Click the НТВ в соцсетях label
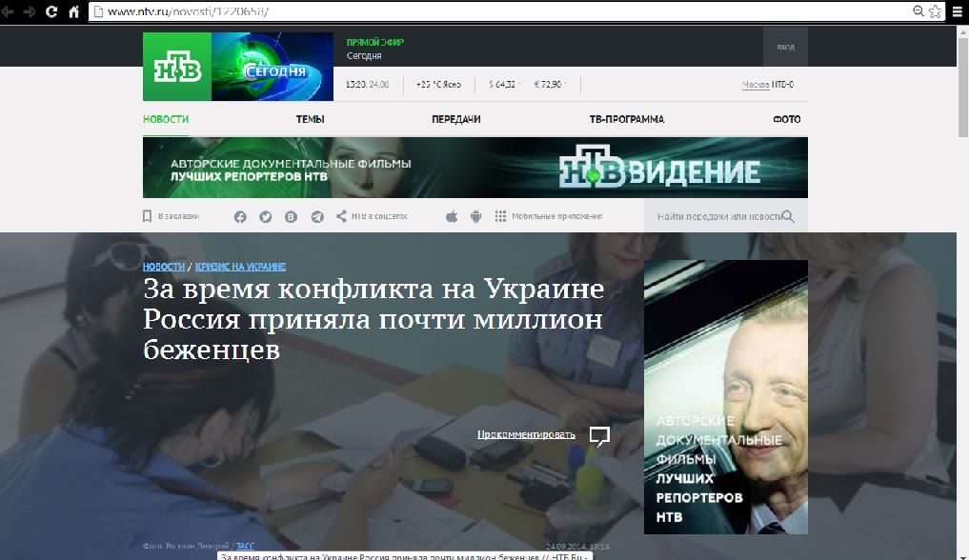Viewport: 969px width, 560px height. (x=379, y=216)
